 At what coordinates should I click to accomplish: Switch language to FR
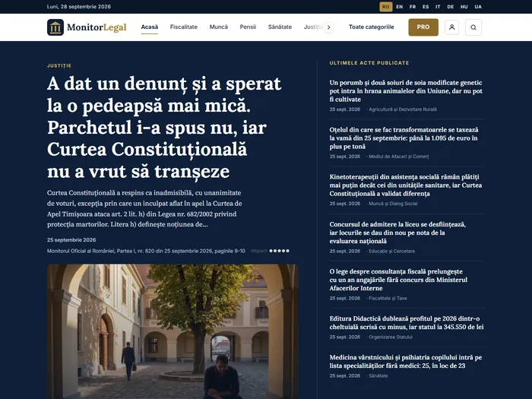click(413, 7)
